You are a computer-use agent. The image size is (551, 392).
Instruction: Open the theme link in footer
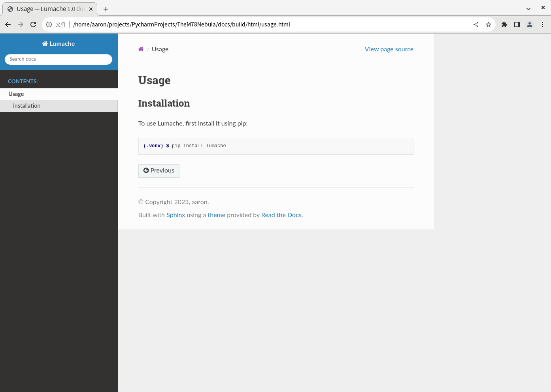[x=216, y=215]
